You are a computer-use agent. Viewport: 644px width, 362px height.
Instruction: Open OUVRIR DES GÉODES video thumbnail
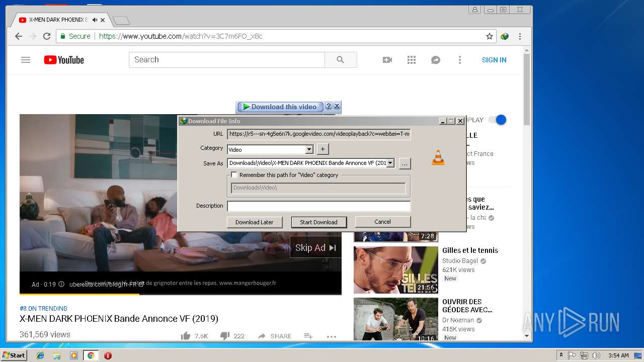point(396,319)
